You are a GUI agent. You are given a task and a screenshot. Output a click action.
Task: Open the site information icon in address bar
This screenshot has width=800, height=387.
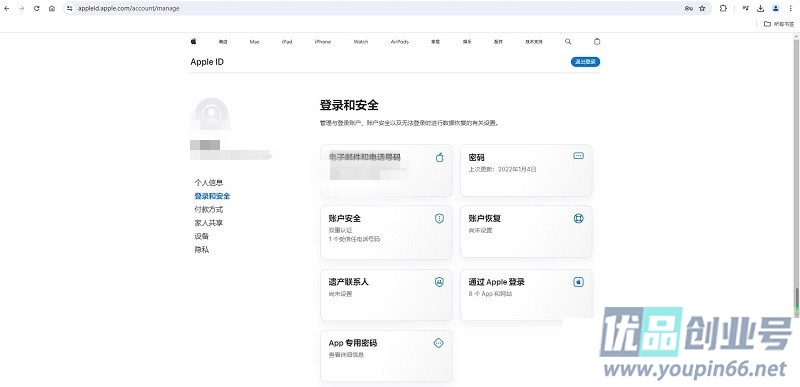pos(70,8)
